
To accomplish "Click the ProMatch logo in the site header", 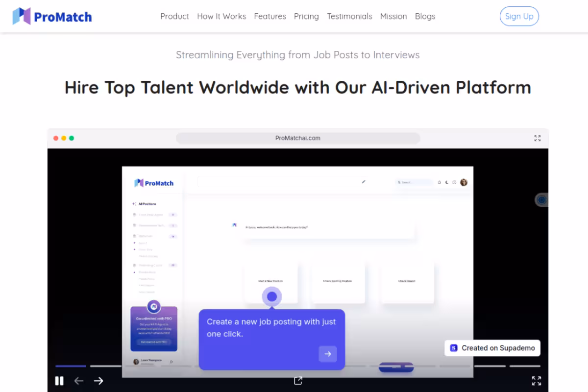I will pos(52,17).
